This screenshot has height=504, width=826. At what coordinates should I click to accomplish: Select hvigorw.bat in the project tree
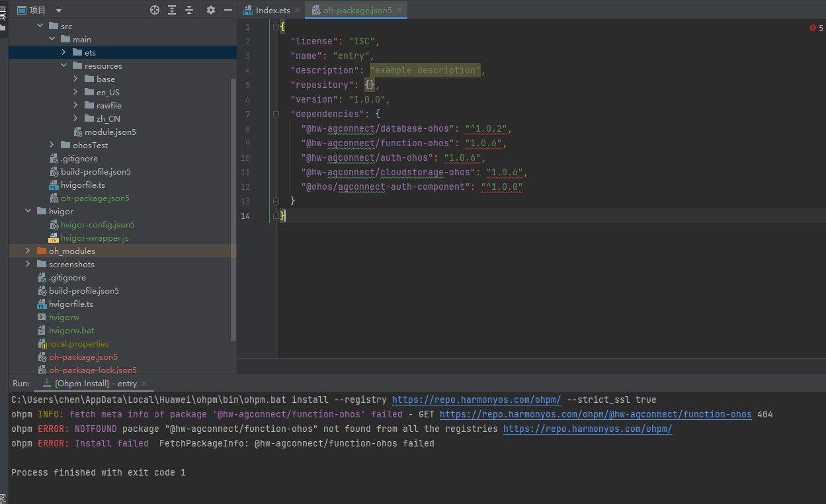coord(71,330)
